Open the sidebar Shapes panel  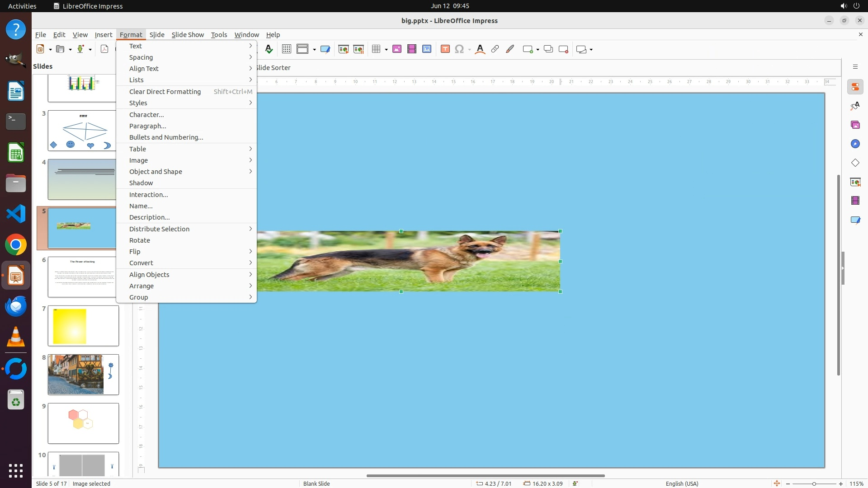(x=855, y=163)
